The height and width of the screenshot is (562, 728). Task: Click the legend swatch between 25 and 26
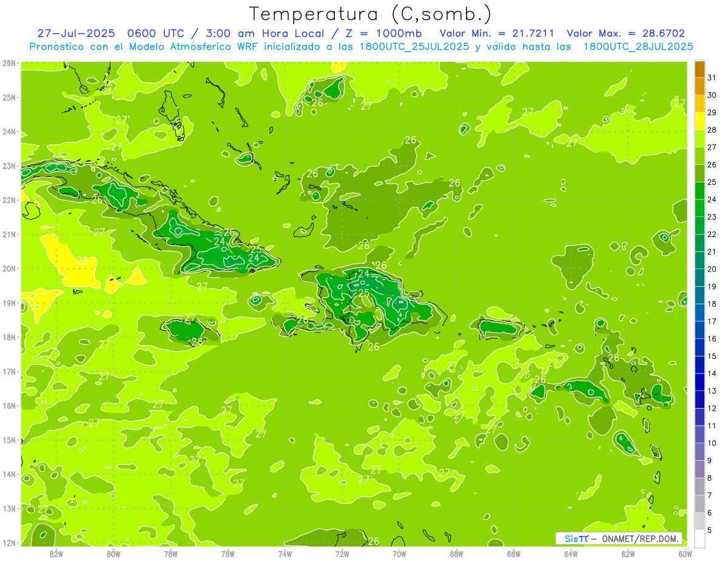click(x=699, y=173)
